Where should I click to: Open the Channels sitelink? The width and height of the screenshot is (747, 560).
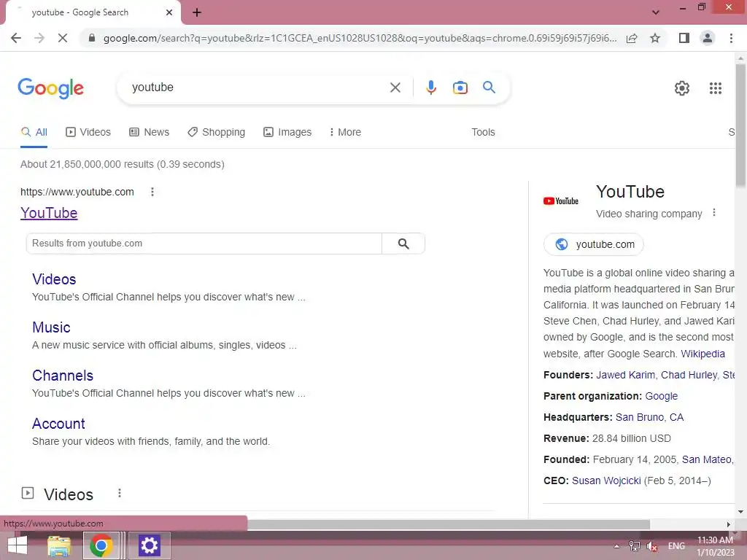pyautogui.click(x=63, y=376)
